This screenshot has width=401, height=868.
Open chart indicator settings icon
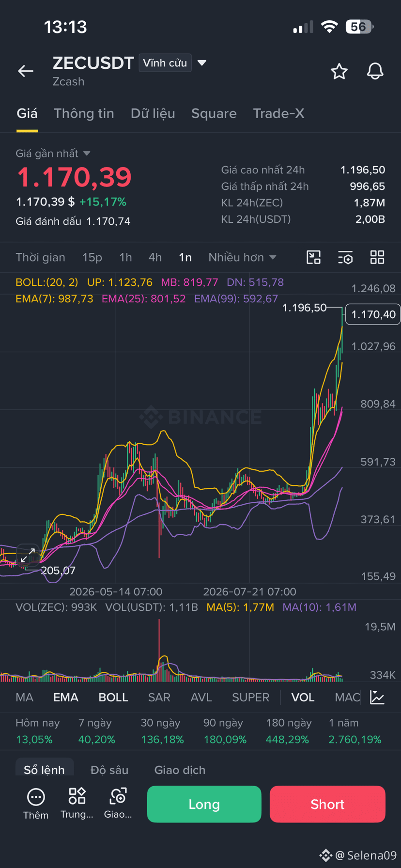coord(345,257)
